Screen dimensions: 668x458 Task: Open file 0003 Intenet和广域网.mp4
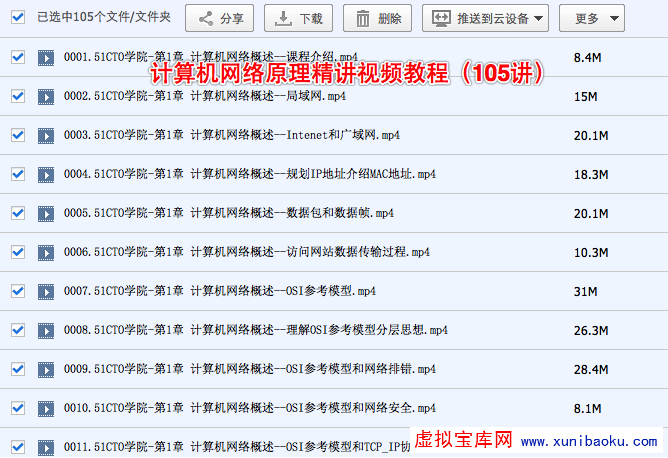[x=231, y=135]
